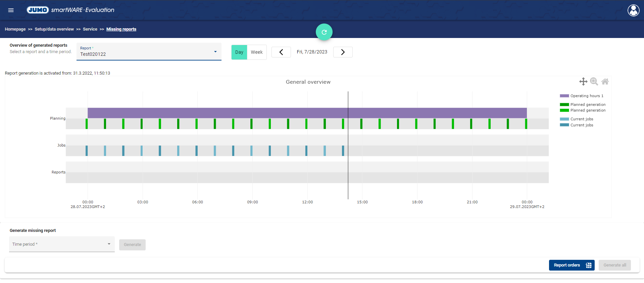Screen dimensions: 644x283
Task: Go to Setup/data overview breadcrumb
Action: click(x=54, y=29)
